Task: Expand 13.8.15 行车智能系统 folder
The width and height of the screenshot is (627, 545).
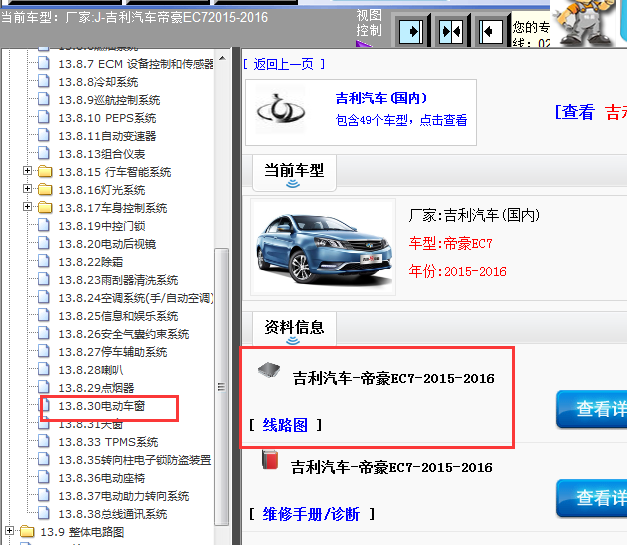Action: 27,171
